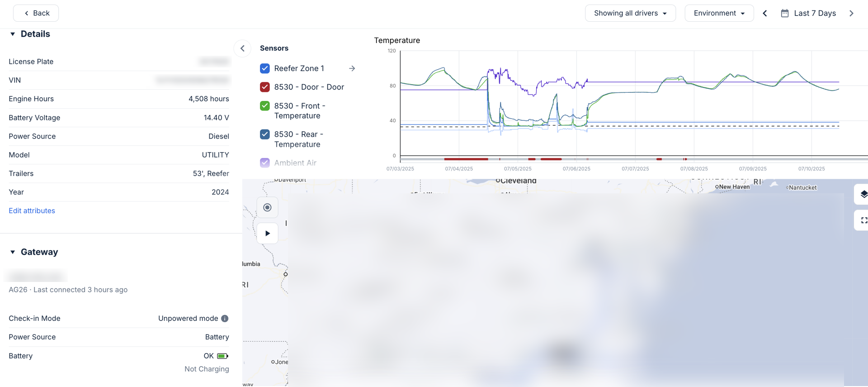Open the Showing all drivers dropdown

(x=630, y=13)
